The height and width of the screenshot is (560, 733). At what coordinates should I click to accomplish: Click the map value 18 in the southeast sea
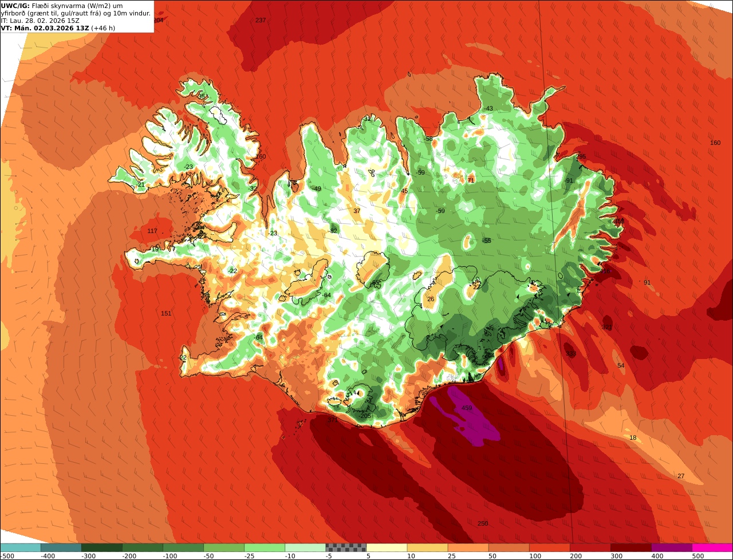pos(633,438)
